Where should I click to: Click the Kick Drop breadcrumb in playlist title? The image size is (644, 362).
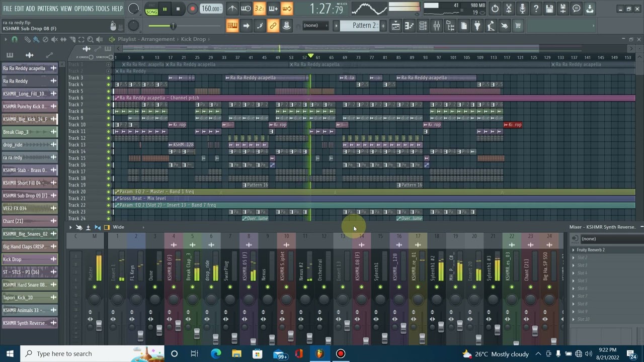194,39
